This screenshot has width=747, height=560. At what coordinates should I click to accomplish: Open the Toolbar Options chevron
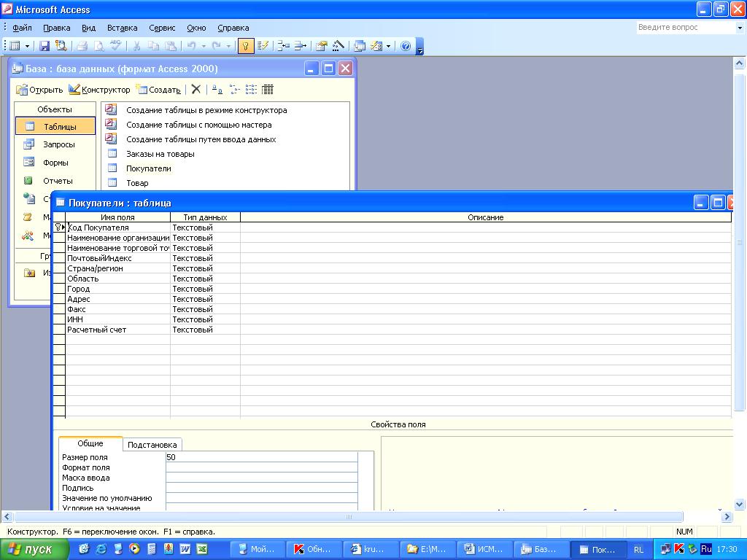coord(419,47)
